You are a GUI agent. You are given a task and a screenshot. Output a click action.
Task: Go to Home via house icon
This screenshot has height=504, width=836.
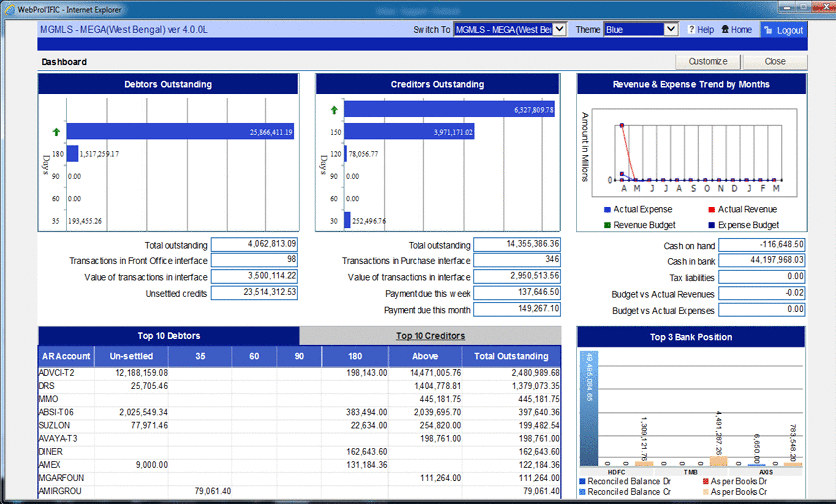[725, 29]
